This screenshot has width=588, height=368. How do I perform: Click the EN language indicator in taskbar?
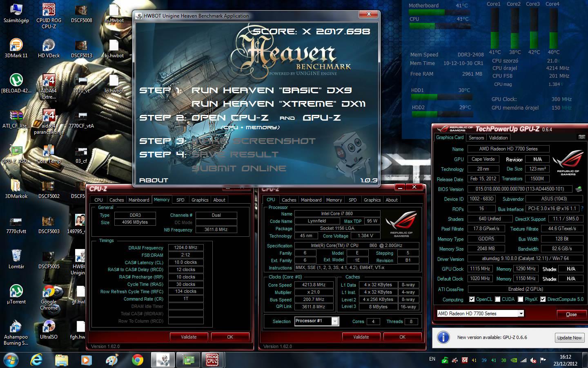432,359
